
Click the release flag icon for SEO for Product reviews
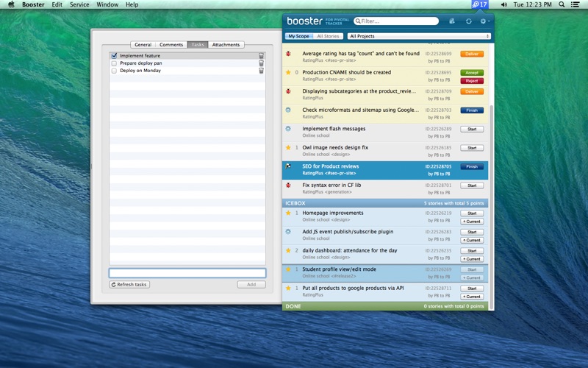(x=288, y=166)
